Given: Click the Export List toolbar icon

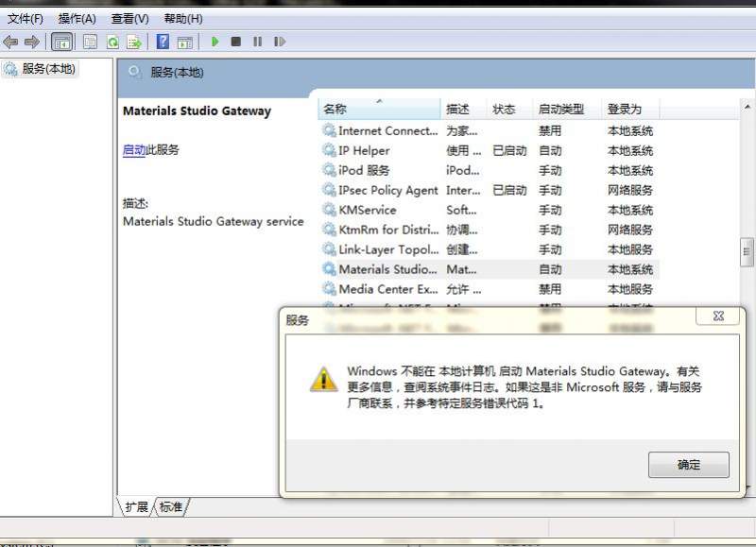Looking at the screenshot, I should (134, 42).
